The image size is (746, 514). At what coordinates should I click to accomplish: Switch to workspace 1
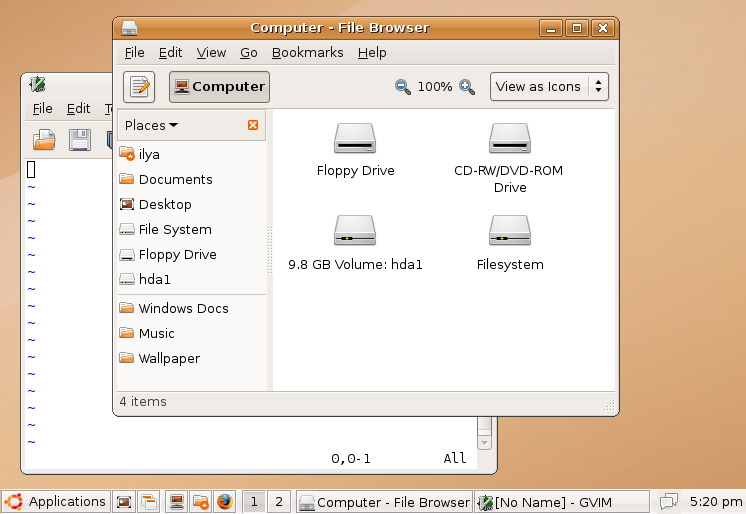pos(254,502)
